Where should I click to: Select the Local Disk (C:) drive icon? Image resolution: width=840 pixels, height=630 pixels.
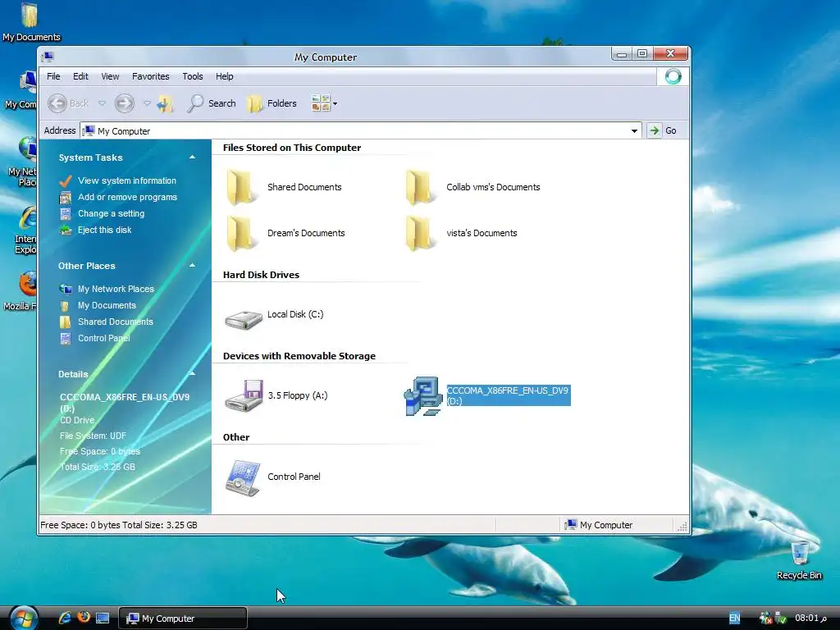[x=243, y=320]
